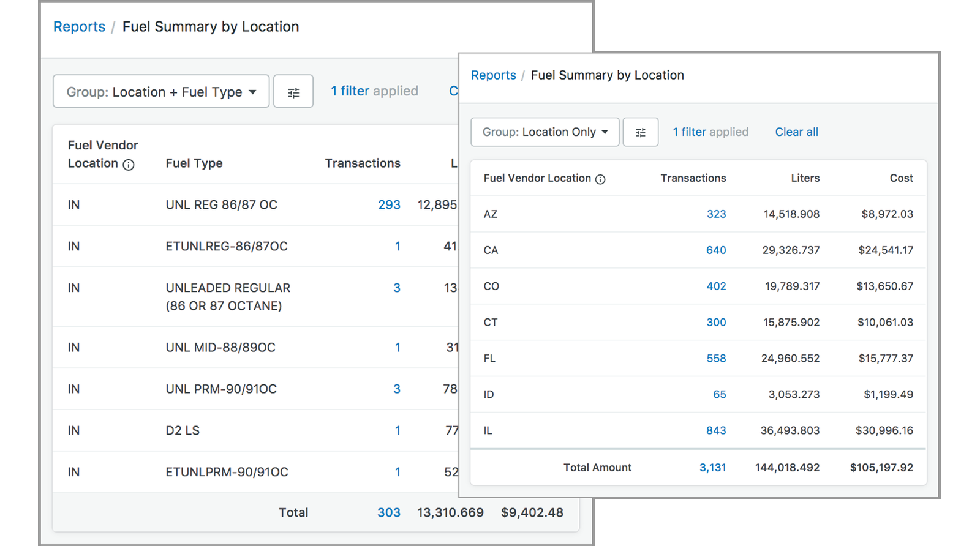The image size is (980, 546).
Task: Click the Fuel Type column header
Action: (x=194, y=163)
